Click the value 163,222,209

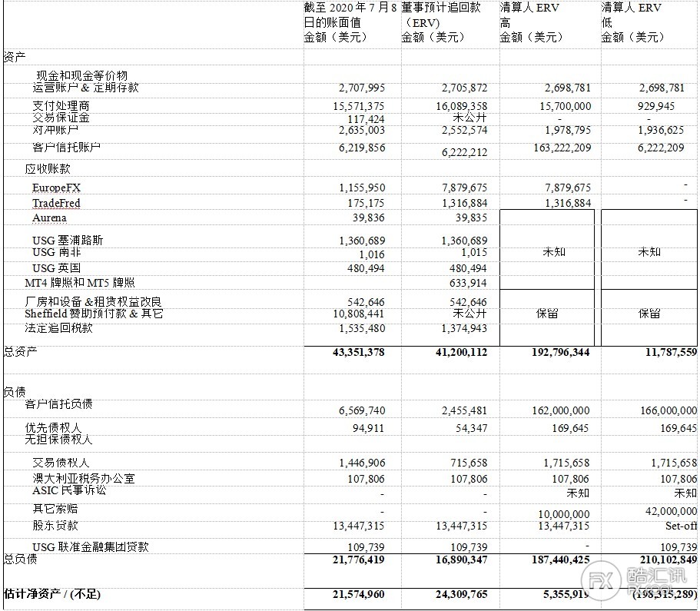coord(562,148)
